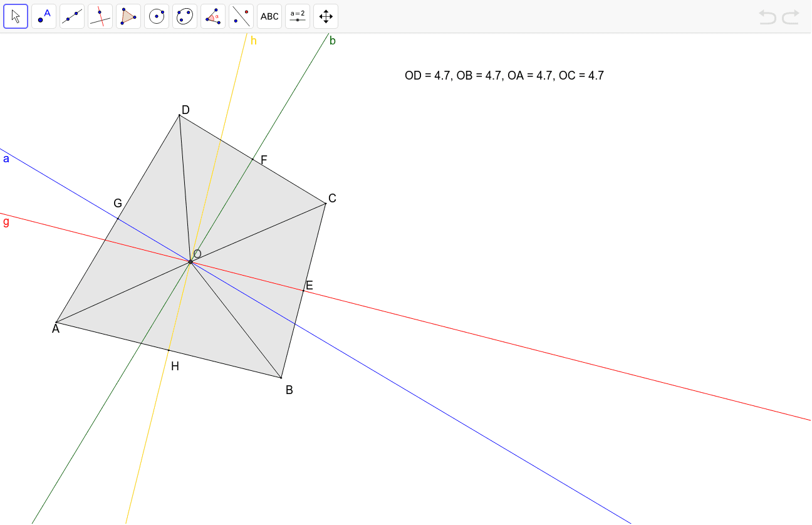Select vertex D of the quadrilateral

tap(179, 115)
